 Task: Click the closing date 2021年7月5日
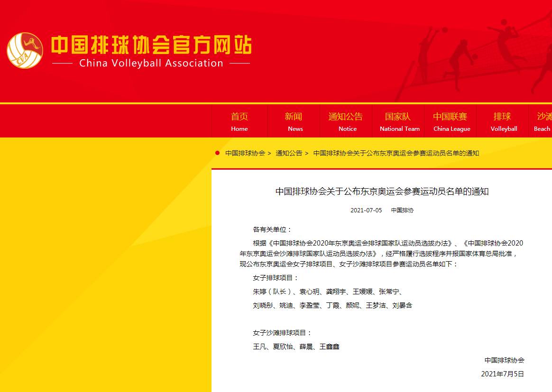point(502,374)
